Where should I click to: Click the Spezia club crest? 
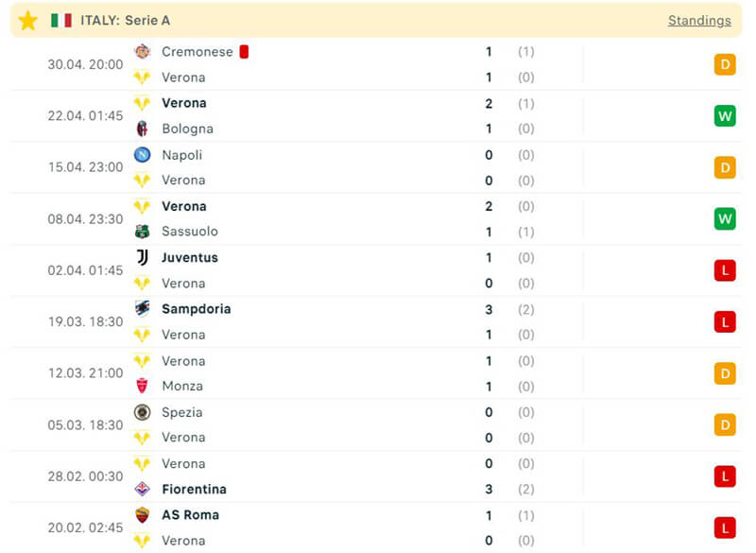pos(142,412)
